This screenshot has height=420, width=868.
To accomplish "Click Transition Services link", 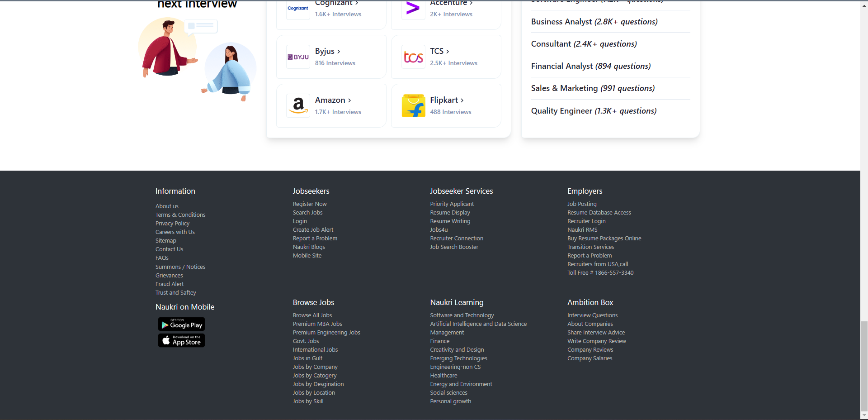I will coord(590,247).
